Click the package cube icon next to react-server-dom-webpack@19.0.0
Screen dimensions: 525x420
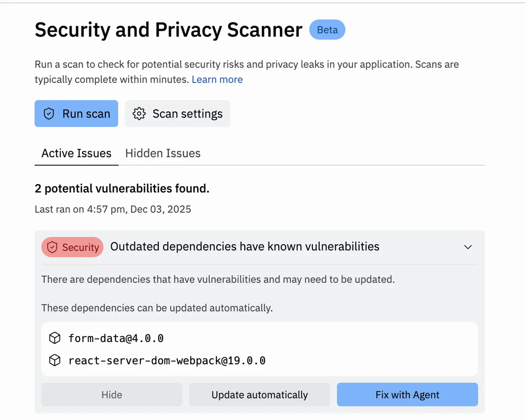(55, 360)
